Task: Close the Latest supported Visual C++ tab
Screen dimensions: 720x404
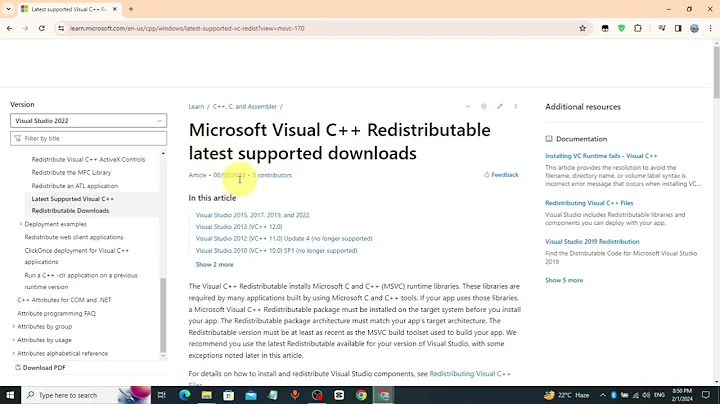Action: pos(115,9)
